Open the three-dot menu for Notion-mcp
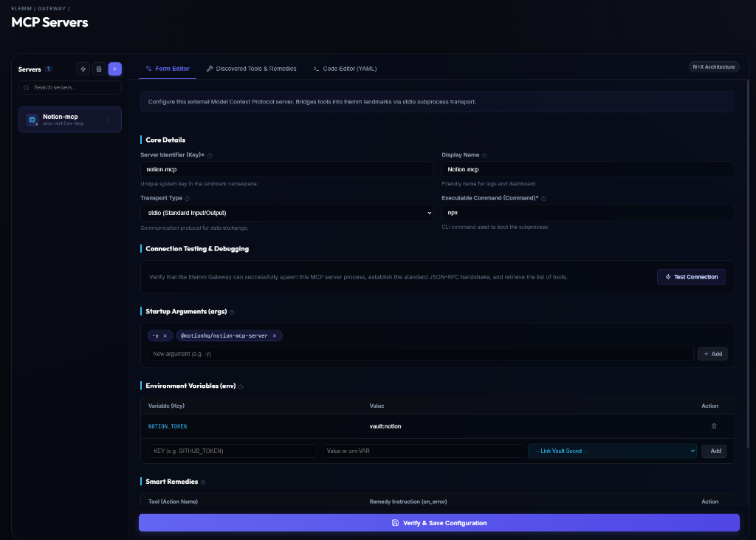Viewport: 756px width, 540px height. coord(108,120)
